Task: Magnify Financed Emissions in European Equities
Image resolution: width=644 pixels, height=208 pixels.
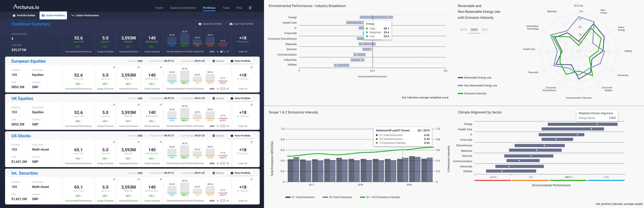Action: pyautogui.click(x=139, y=68)
